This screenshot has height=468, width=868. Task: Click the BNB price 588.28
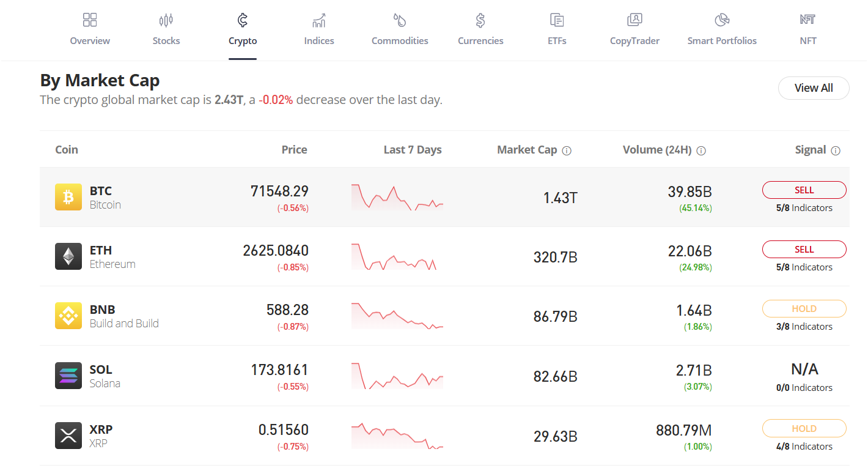(x=287, y=310)
